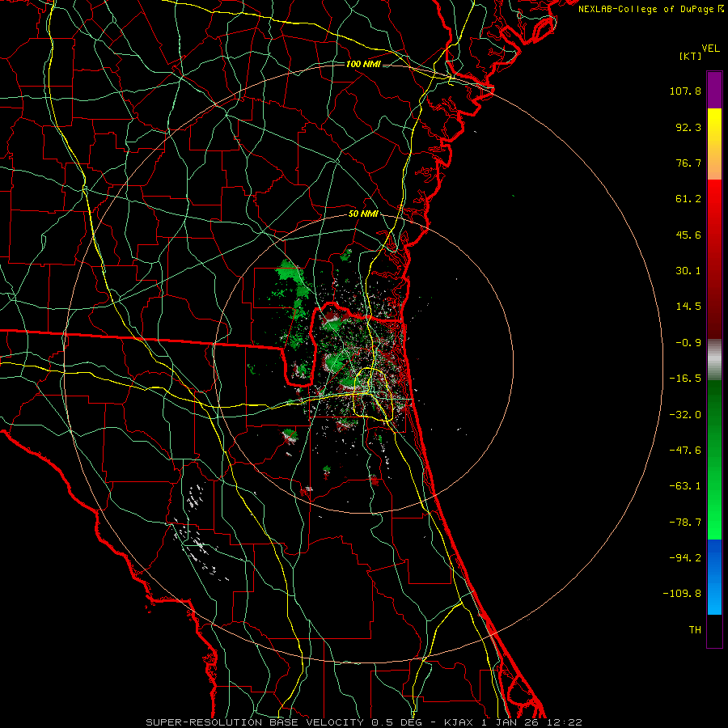Click the VEL legend title
Viewport: 728px width, 728px height.
click(710, 49)
